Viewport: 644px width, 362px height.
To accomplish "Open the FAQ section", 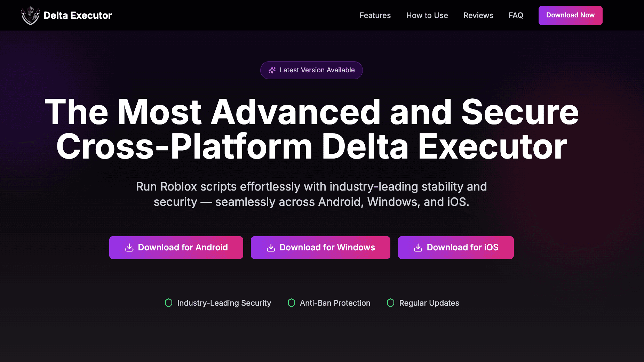I will pyautogui.click(x=516, y=15).
